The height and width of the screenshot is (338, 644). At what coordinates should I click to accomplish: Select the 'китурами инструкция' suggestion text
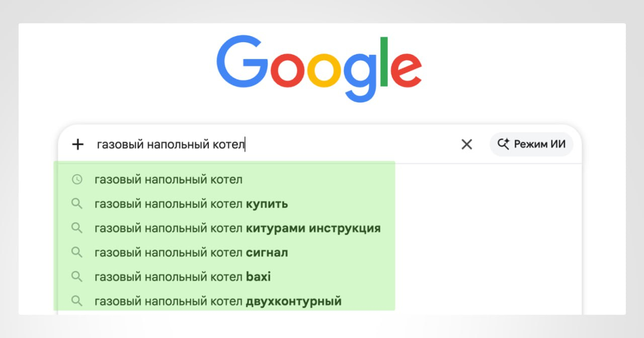tap(313, 228)
